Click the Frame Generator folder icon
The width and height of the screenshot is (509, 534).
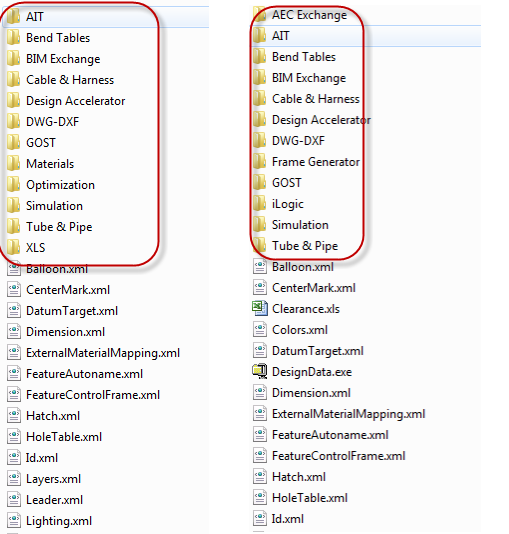click(x=259, y=161)
